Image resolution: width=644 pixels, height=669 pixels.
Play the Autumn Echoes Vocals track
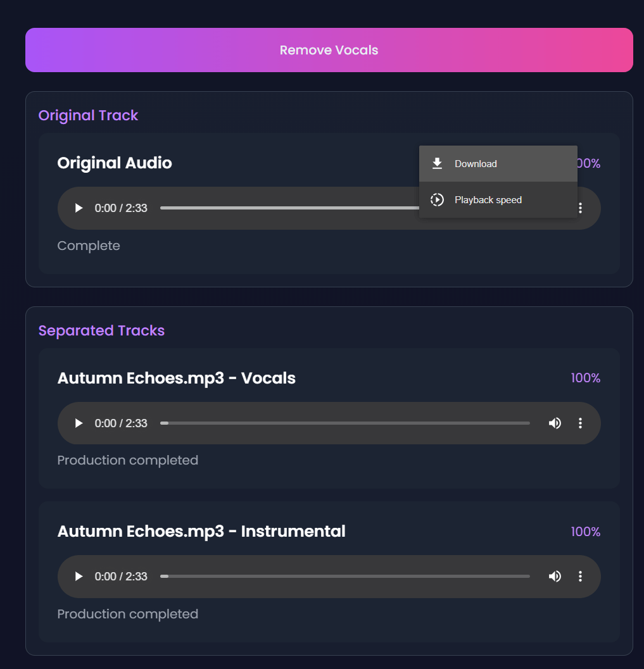coord(79,423)
